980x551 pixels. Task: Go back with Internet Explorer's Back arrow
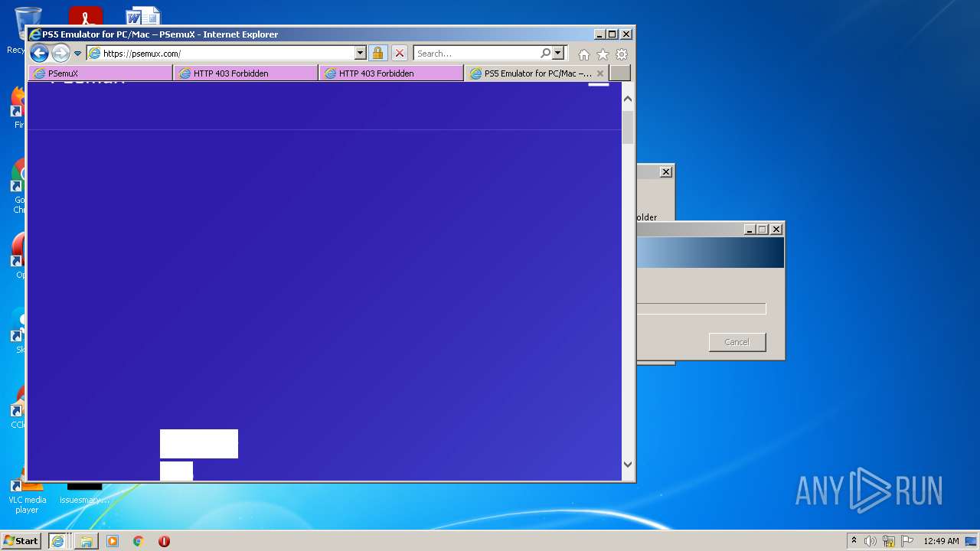[x=39, y=53]
